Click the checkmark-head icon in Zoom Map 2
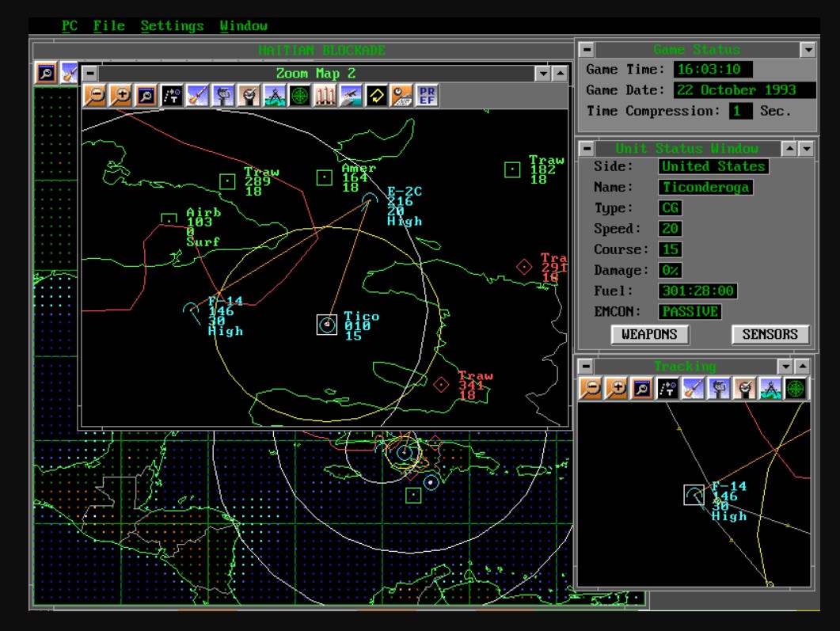 [x=249, y=97]
